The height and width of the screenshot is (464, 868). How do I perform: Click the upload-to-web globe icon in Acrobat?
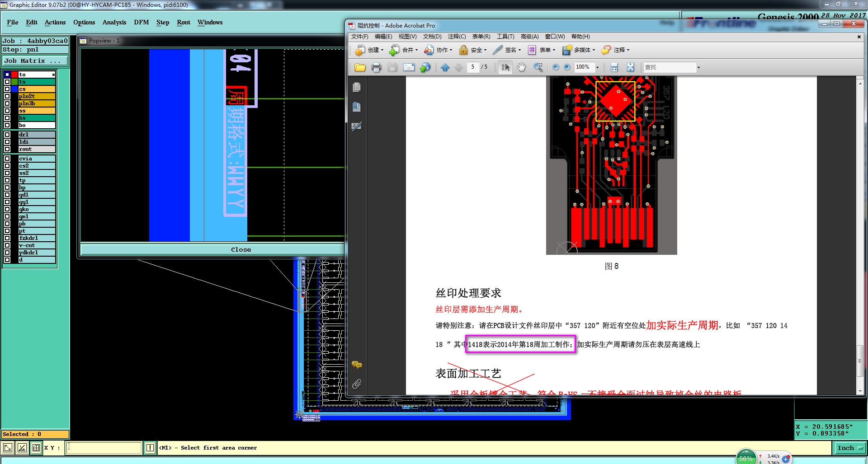point(425,67)
